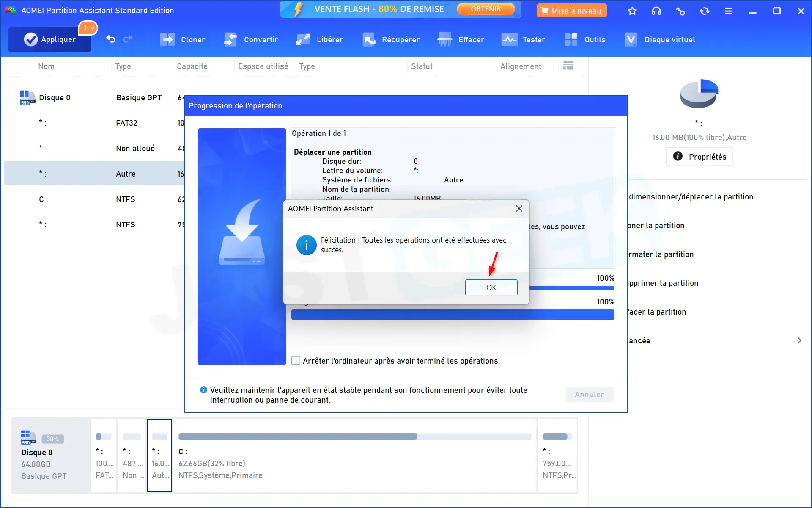Select the Disque 0 row in the list

(x=94, y=98)
